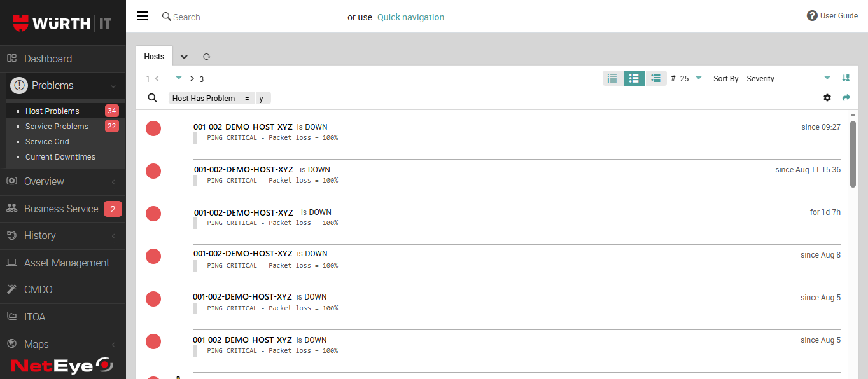Open the items per page dropdown showing 25

click(690, 78)
